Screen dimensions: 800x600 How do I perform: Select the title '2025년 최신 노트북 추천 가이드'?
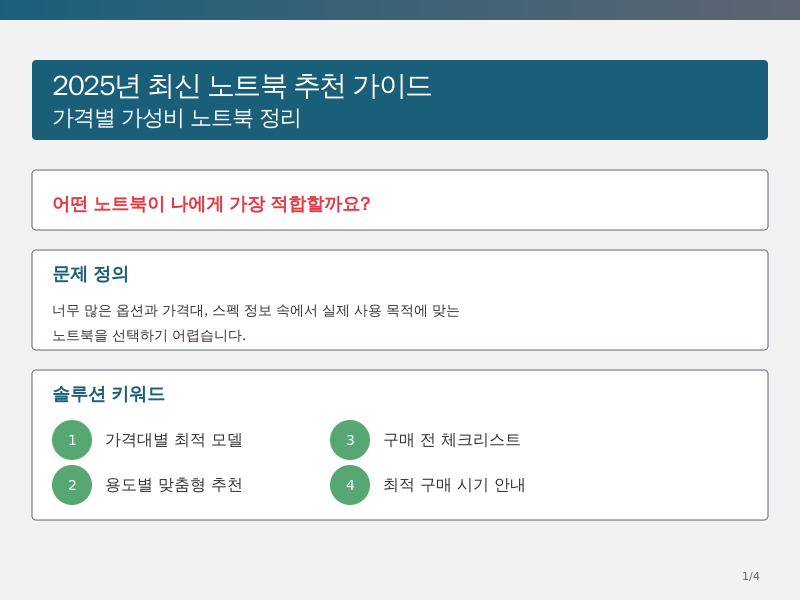coord(242,85)
